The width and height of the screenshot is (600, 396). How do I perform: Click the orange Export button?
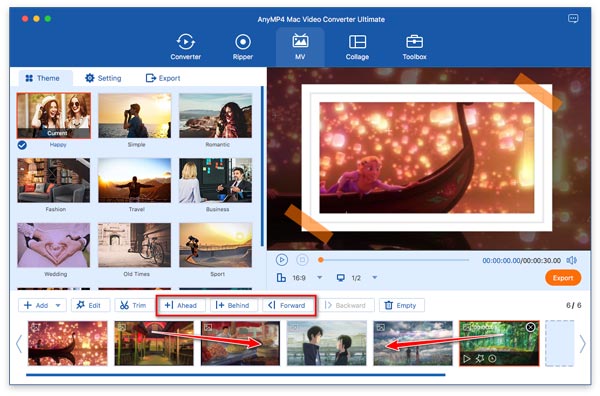(x=563, y=278)
